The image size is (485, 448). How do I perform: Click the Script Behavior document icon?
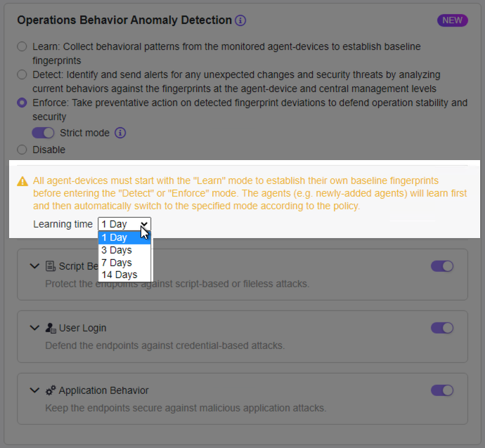tap(51, 266)
